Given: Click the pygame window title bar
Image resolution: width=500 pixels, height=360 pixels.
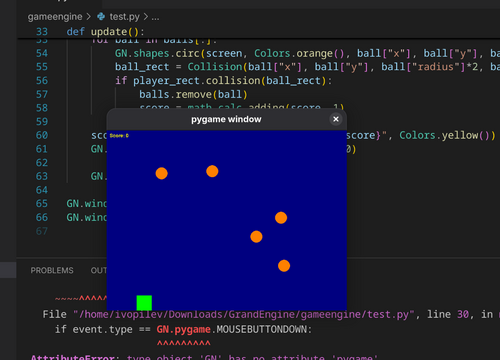Looking at the screenshot, I should coord(226,119).
